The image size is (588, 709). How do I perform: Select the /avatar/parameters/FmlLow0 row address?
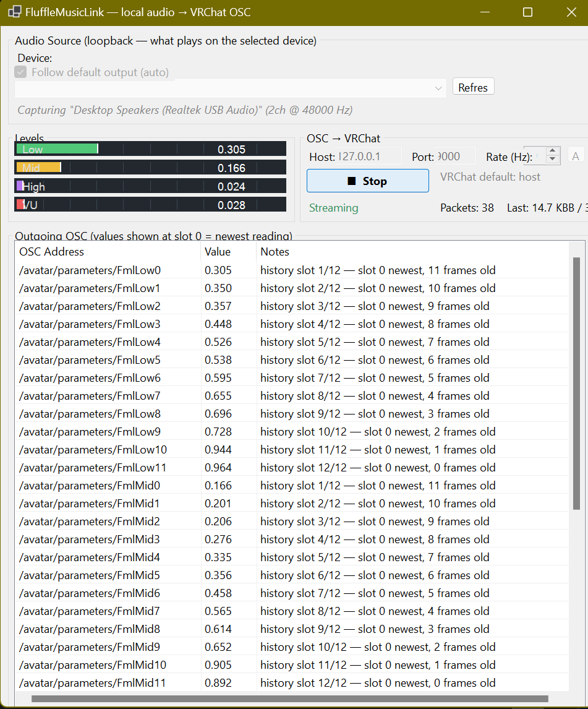pos(90,270)
